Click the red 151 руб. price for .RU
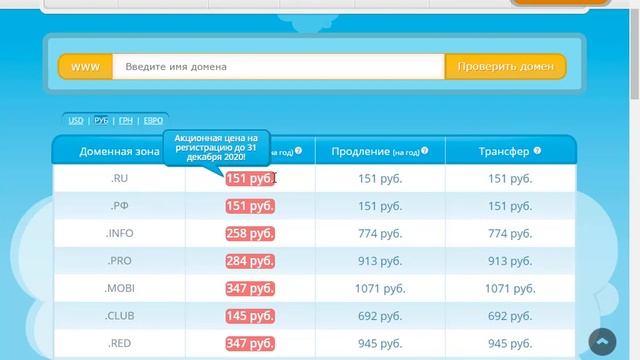 click(250, 178)
